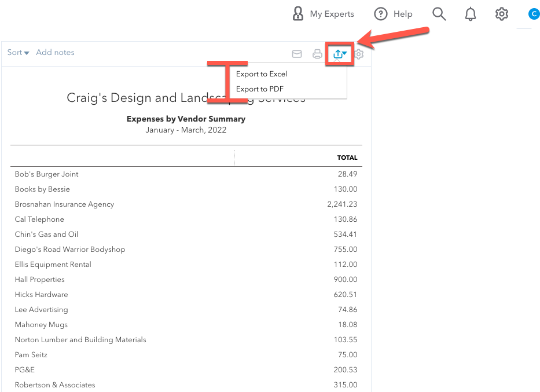Expand the Sort dropdown

click(x=18, y=53)
